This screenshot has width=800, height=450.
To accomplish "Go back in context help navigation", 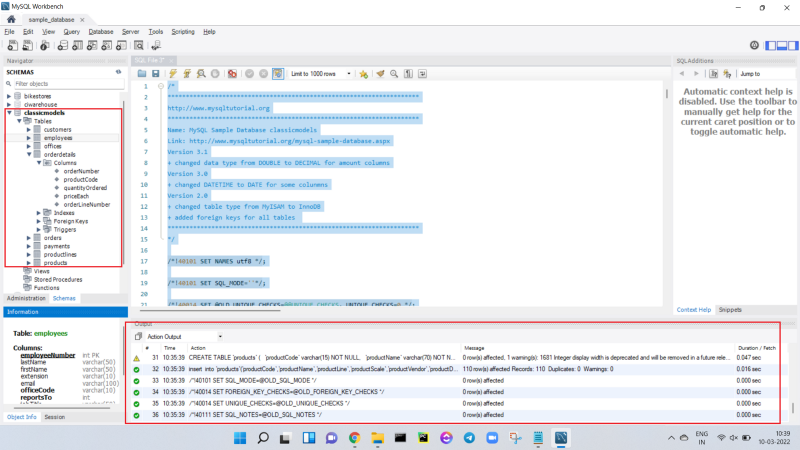I will pos(682,74).
